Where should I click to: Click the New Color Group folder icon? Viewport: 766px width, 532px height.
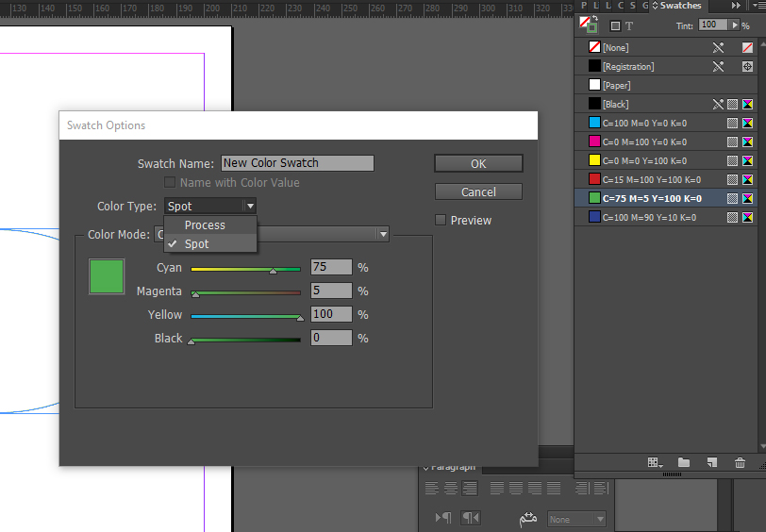point(684,462)
